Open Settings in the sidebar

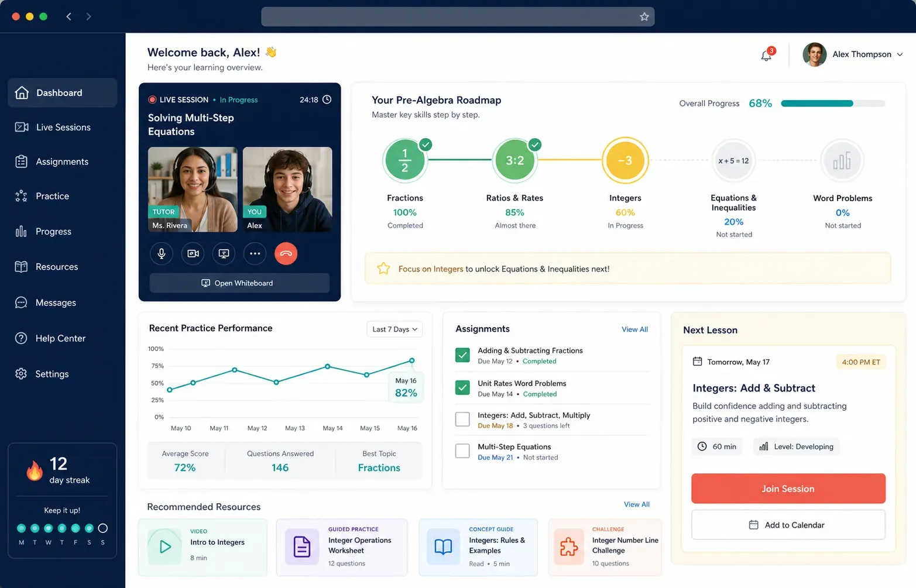point(63,374)
